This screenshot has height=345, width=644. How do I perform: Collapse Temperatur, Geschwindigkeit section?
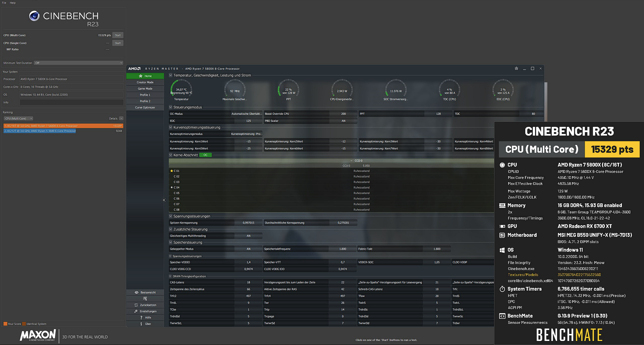(170, 75)
